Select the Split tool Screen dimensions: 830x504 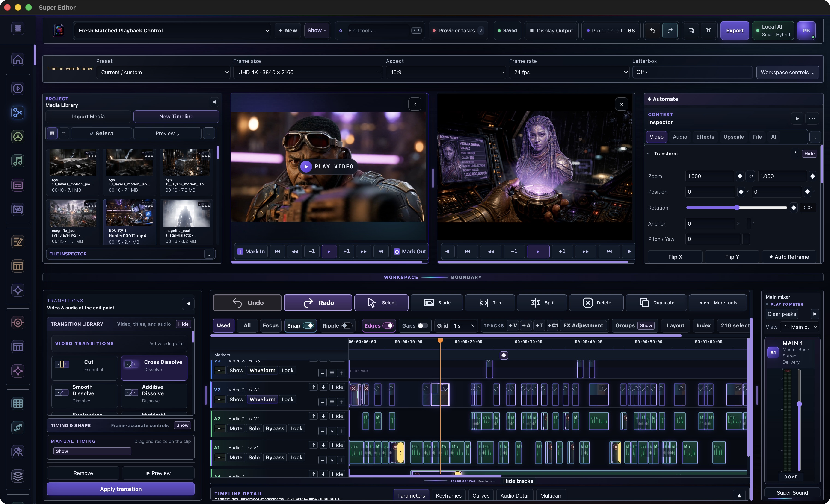542,302
